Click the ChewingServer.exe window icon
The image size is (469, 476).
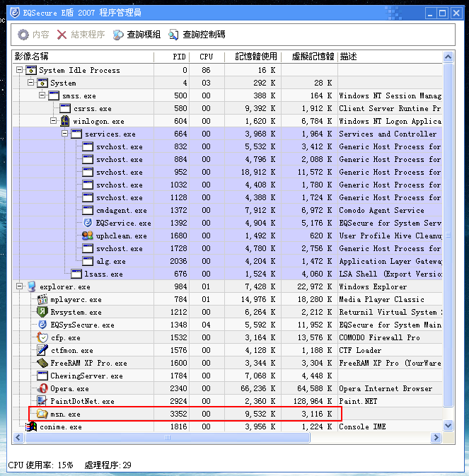(x=42, y=376)
